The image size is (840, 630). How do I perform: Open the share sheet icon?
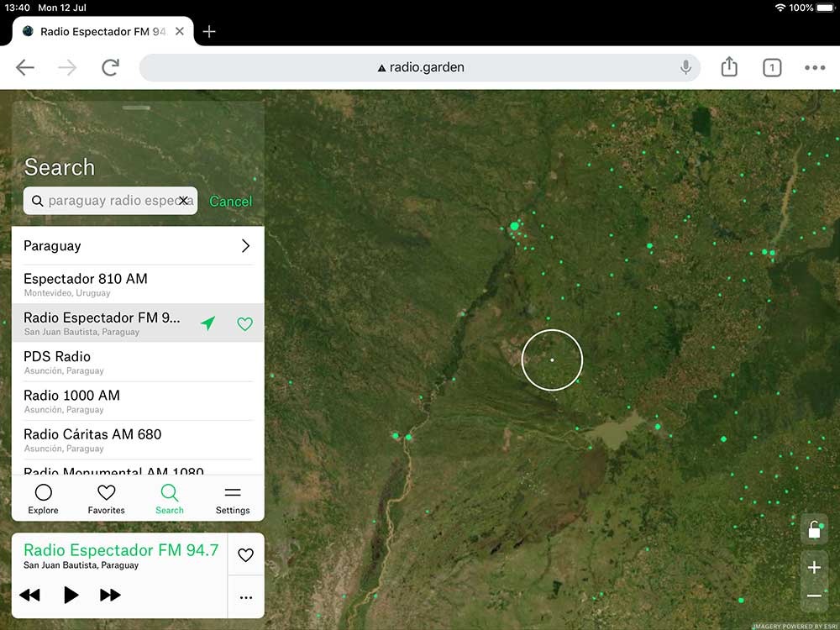(x=729, y=67)
